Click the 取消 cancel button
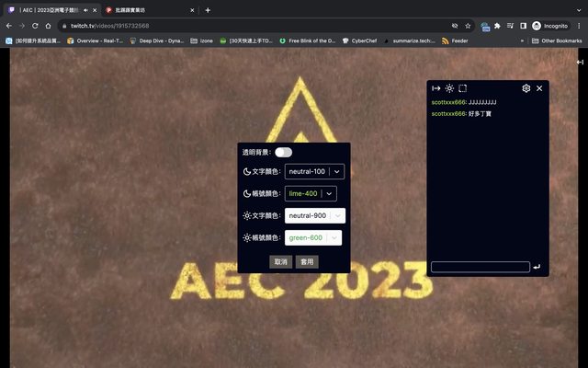Viewport: 588px width, 368px height. [280, 261]
